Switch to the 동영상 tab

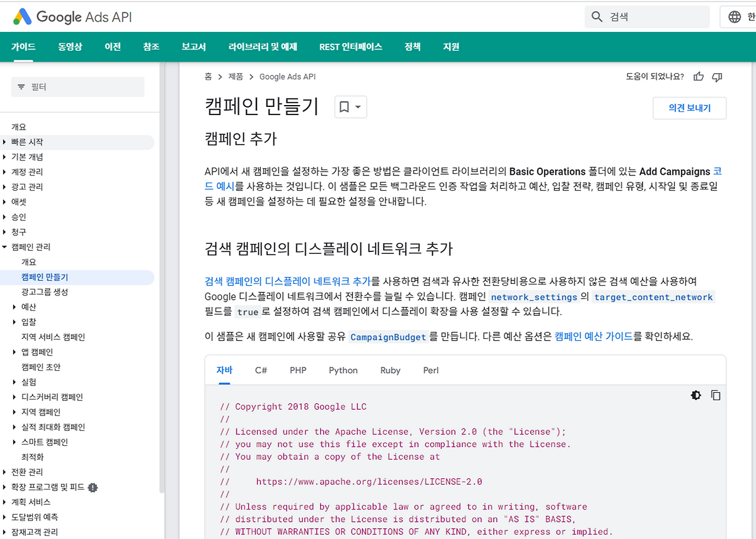(x=70, y=47)
